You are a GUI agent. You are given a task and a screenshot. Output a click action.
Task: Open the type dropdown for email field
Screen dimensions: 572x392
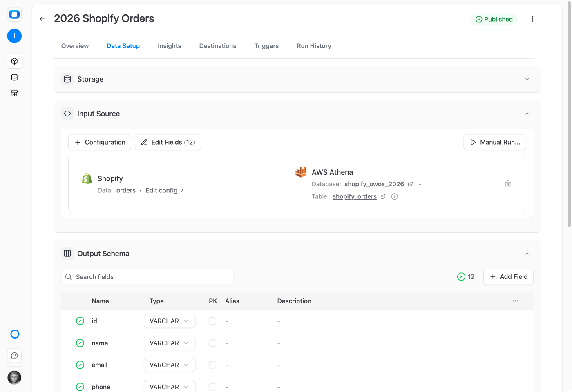pos(170,365)
